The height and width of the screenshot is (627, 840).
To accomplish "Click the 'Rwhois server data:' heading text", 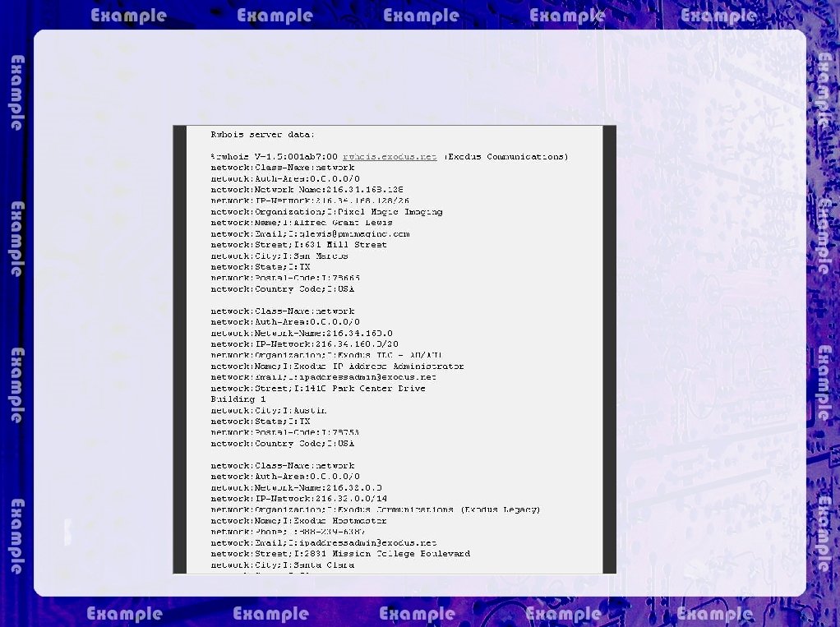I will click(262, 135).
